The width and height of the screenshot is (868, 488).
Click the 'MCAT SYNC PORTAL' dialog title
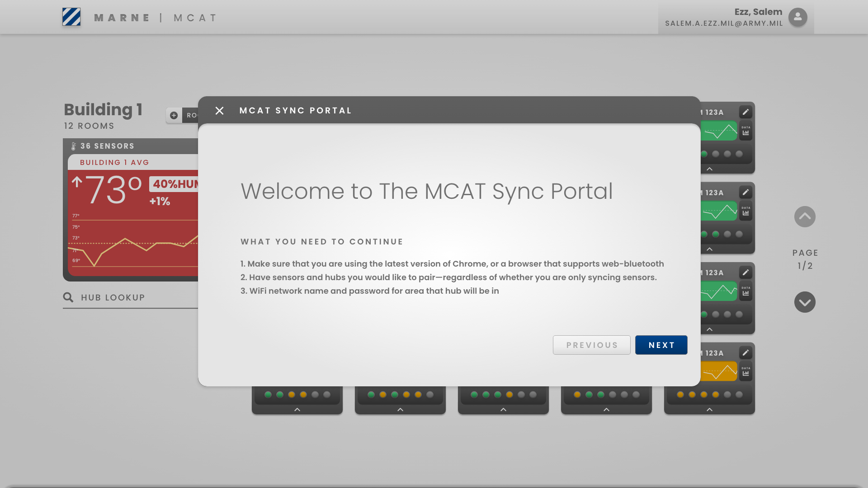point(295,111)
